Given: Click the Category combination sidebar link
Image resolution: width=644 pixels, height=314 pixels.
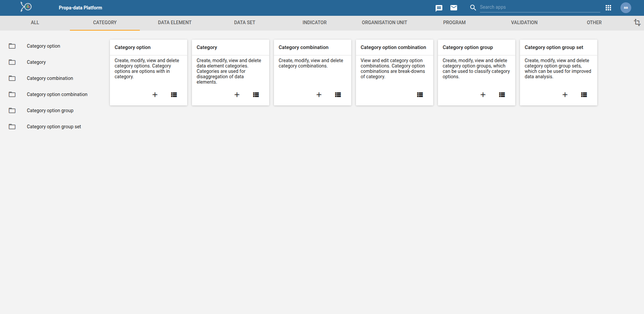Looking at the screenshot, I should (x=50, y=78).
